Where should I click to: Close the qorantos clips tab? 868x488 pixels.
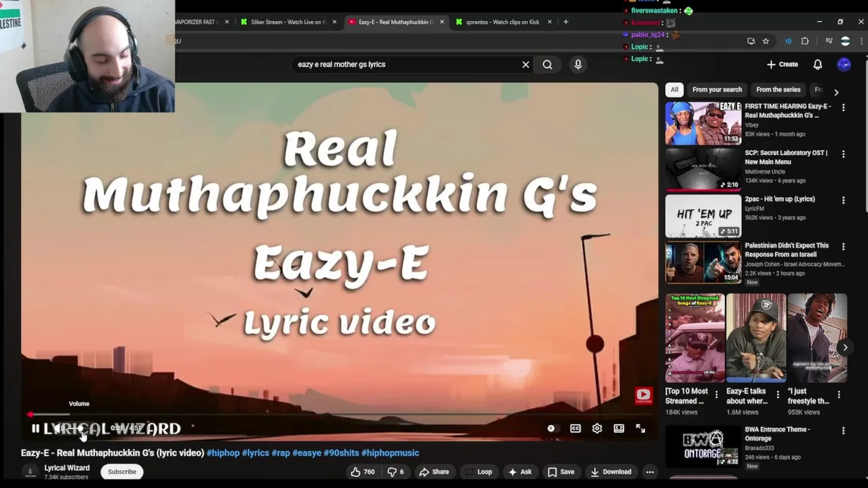(x=549, y=22)
